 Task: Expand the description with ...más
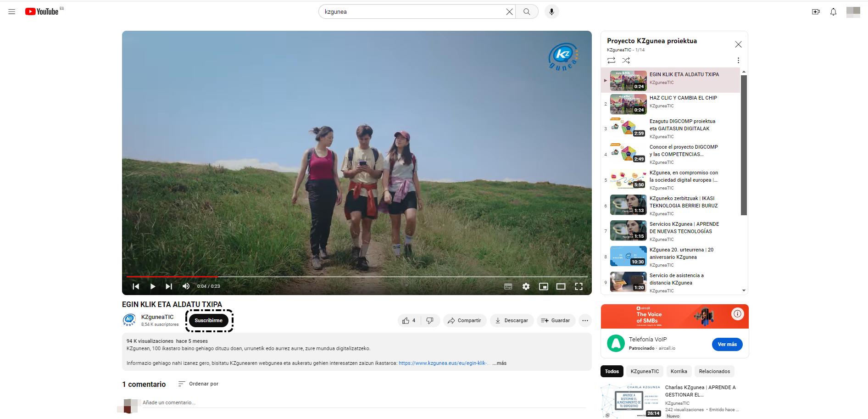click(499, 363)
